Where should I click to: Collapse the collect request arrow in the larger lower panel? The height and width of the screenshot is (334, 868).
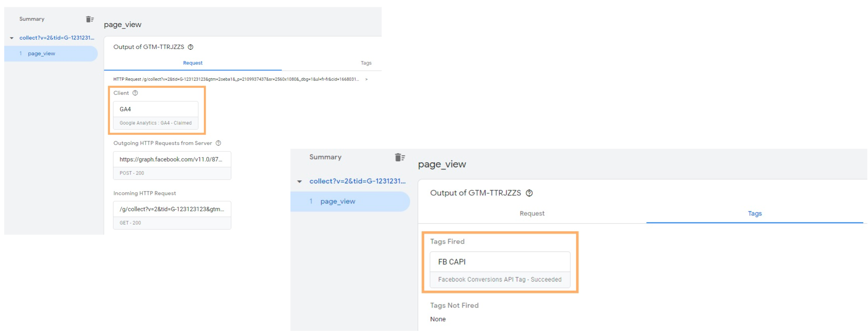tap(299, 182)
